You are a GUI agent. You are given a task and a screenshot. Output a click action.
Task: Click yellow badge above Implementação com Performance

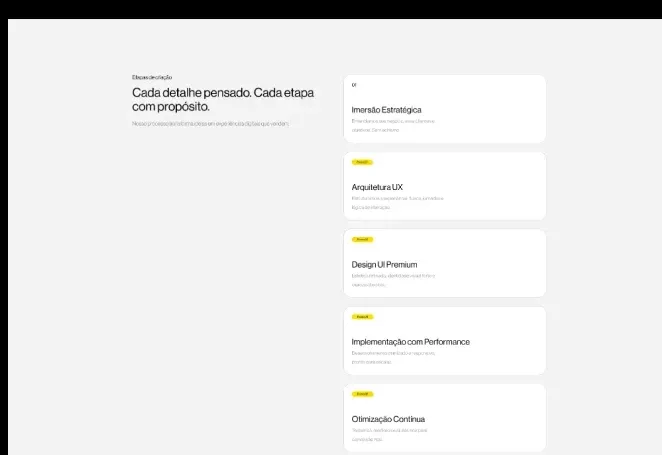(362, 317)
